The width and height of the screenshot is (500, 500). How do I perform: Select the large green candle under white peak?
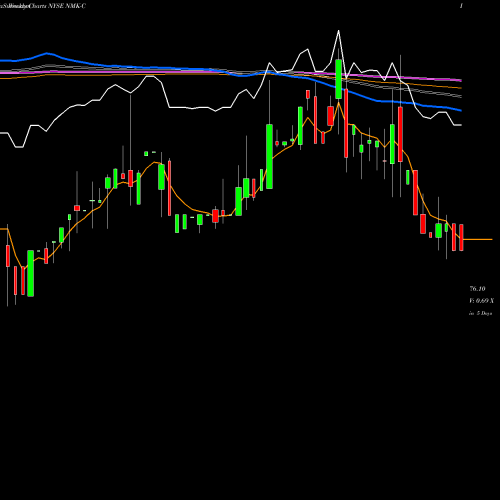[x=338, y=79]
